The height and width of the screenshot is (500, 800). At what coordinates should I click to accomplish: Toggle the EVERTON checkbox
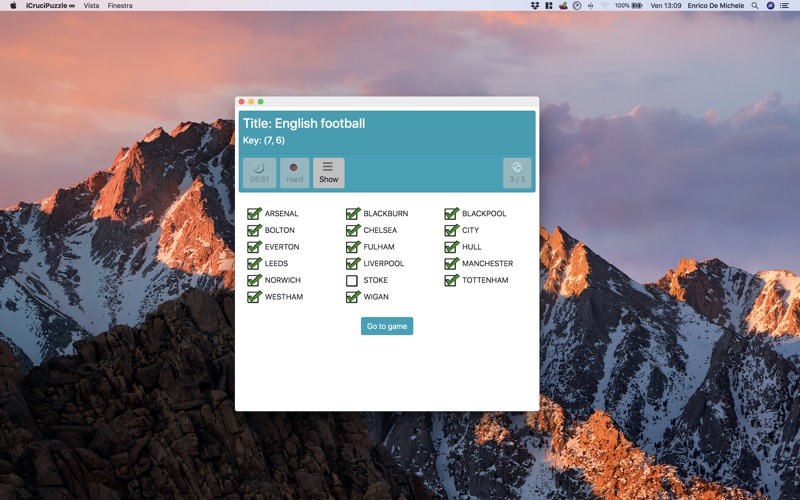click(254, 247)
